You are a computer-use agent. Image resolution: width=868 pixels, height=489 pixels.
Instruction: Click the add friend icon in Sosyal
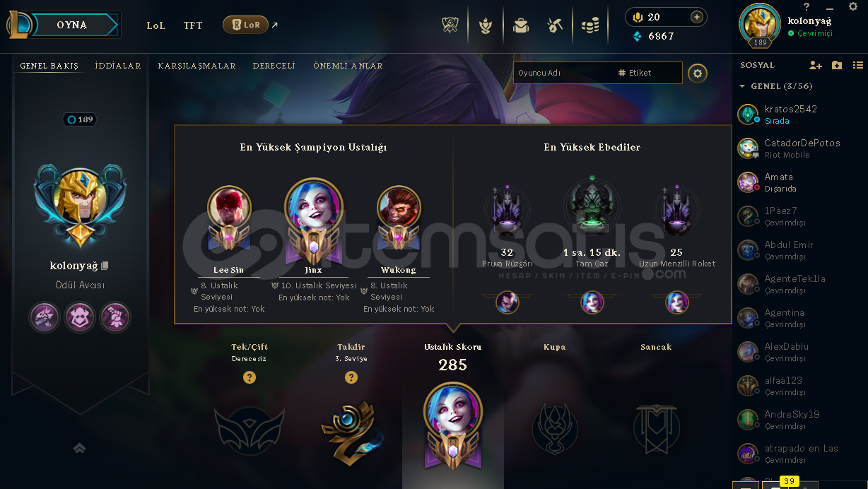click(x=816, y=65)
